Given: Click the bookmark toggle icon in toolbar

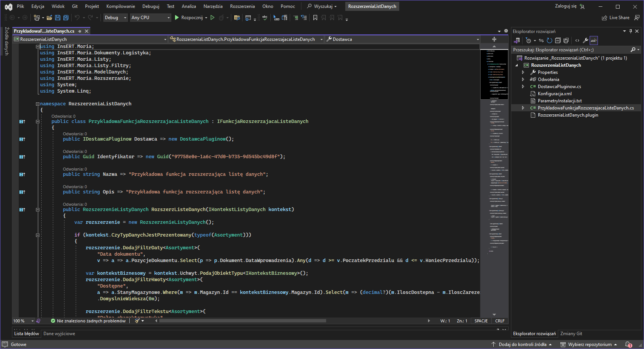Looking at the screenshot, I should (x=315, y=18).
